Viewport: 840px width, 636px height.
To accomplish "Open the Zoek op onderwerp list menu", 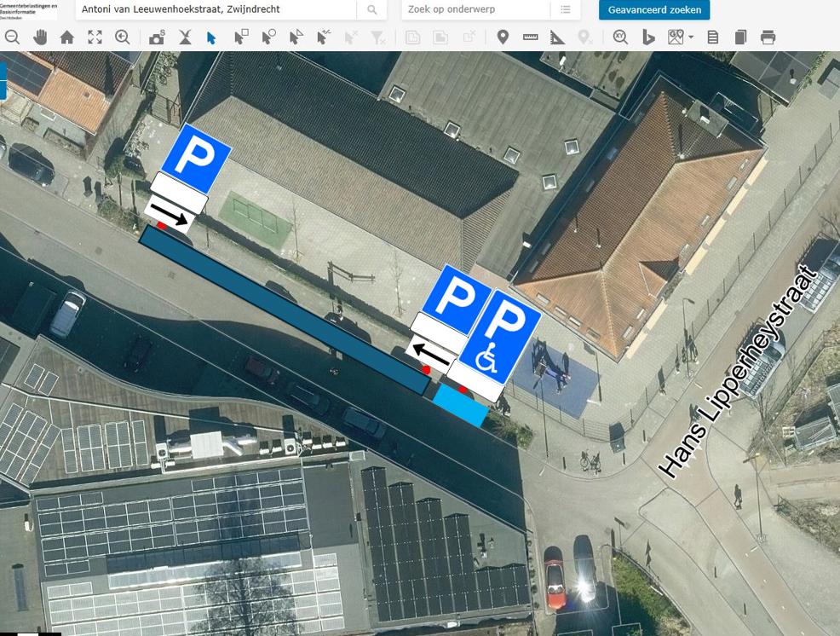I will click(x=565, y=10).
